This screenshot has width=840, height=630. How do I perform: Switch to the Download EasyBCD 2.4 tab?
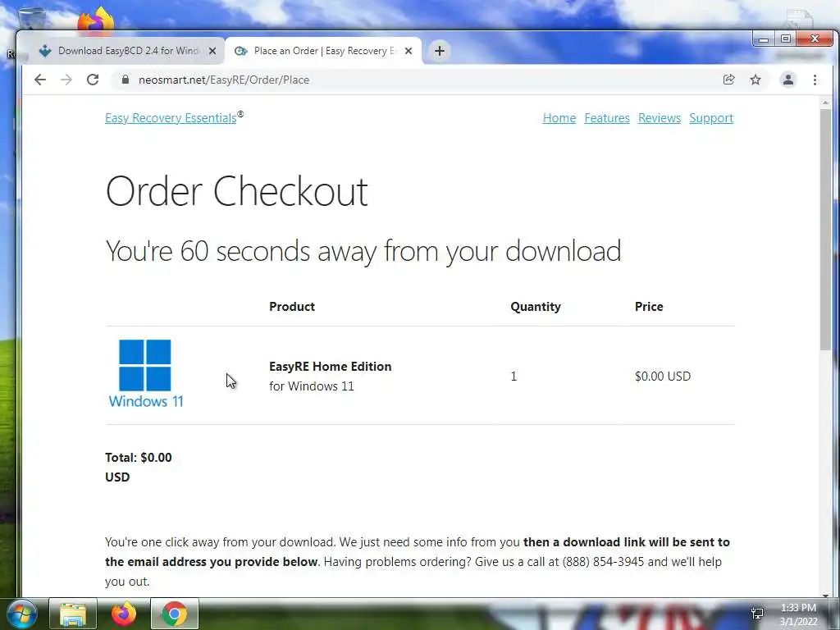coord(127,51)
